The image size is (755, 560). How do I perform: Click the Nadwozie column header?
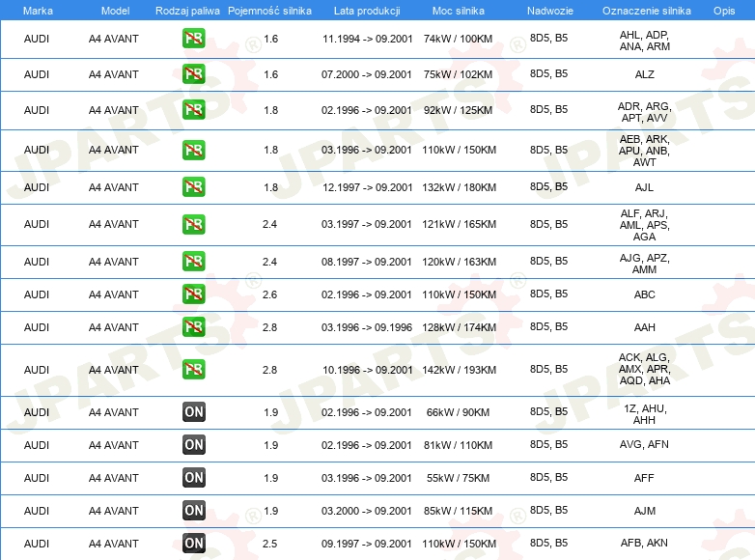(x=550, y=11)
